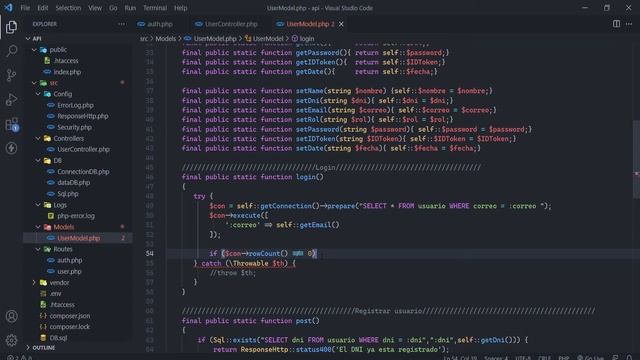The width and height of the screenshot is (640, 360).
Task: Open ConnectionDB.php file
Action: 83,171
